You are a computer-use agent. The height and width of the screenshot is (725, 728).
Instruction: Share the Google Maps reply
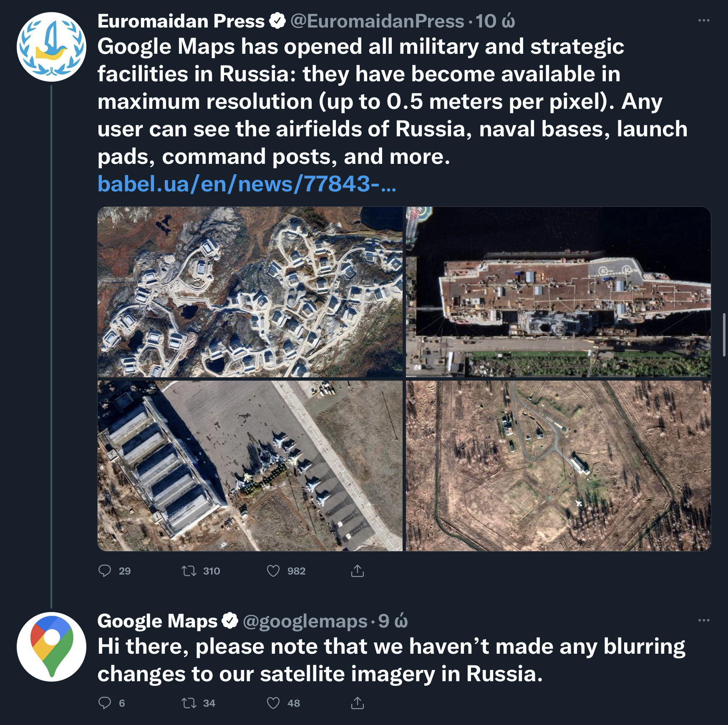pos(358,703)
